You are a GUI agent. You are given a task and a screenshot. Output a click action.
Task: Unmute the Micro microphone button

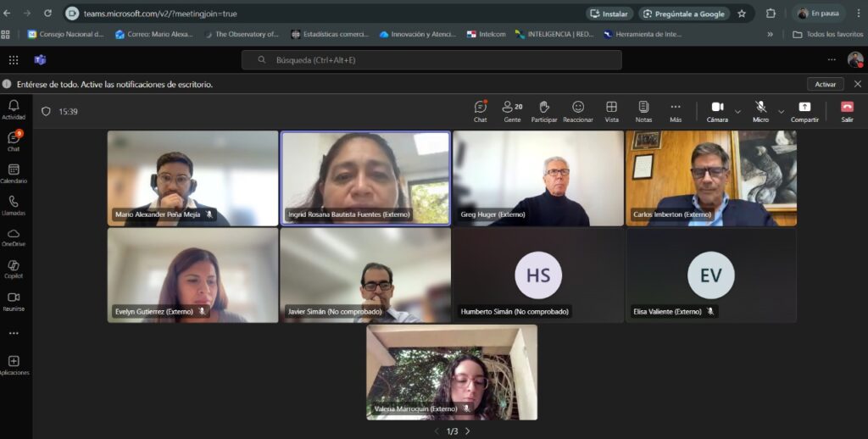tap(760, 110)
